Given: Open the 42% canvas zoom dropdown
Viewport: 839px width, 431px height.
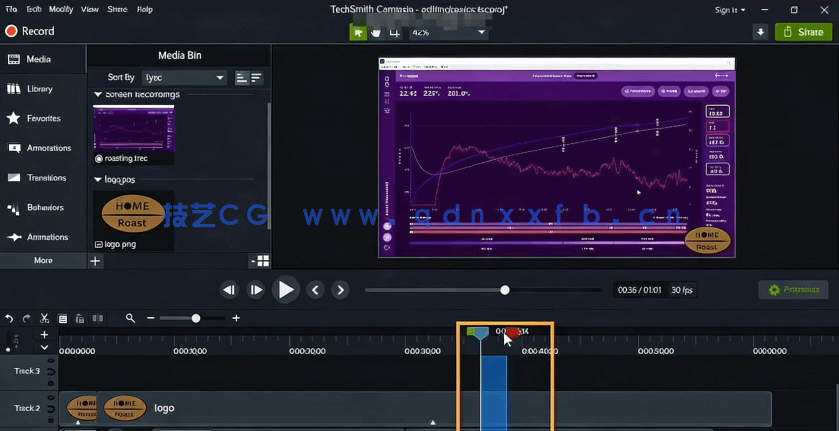Looking at the screenshot, I should click(x=448, y=33).
